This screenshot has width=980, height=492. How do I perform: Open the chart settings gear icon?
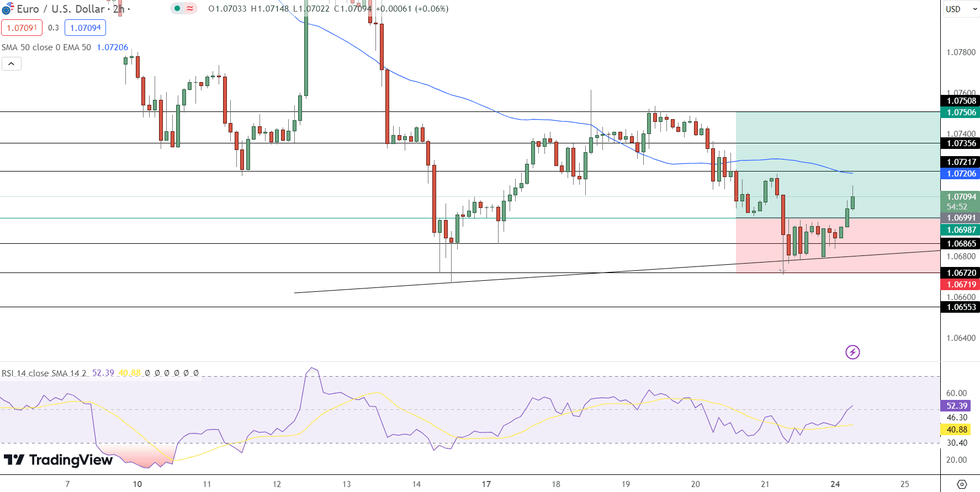pyautogui.click(x=962, y=484)
